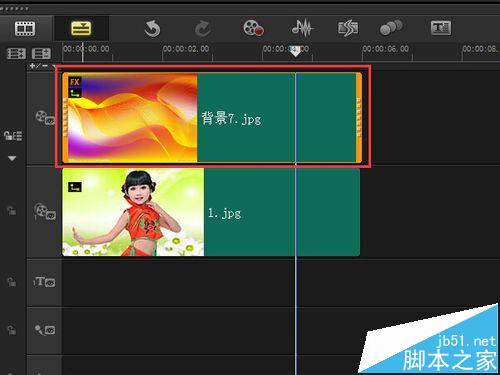The image size is (500, 375).
Task: Show all visible tracks icon
Action: click(x=16, y=54)
